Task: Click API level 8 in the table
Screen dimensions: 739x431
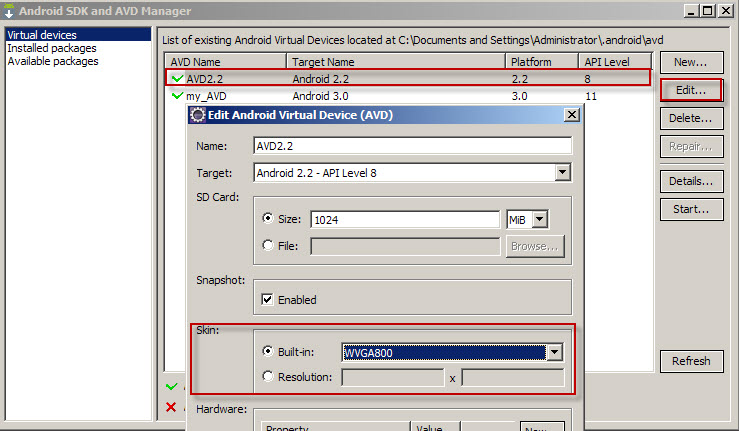Action: click(x=587, y=79)
